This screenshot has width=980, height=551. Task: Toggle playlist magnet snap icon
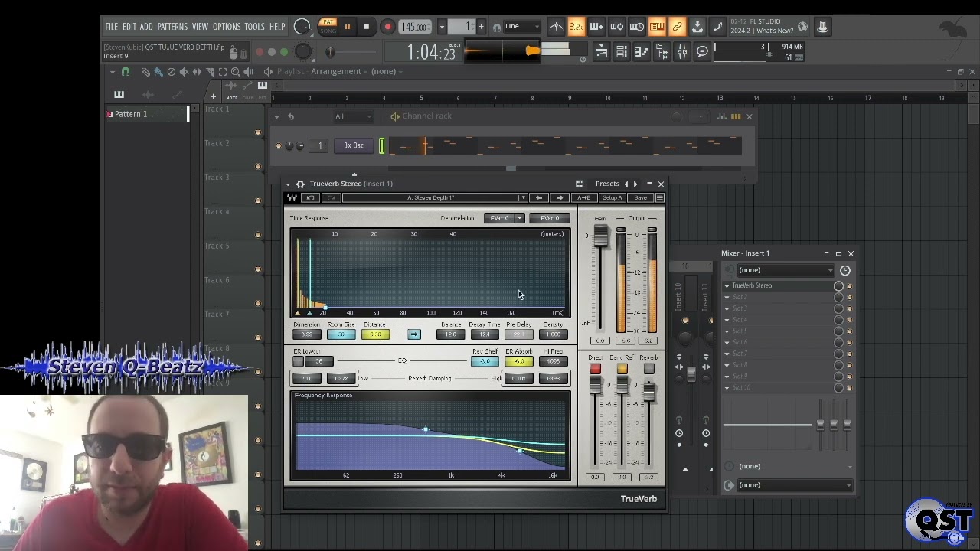coord(126,72)
